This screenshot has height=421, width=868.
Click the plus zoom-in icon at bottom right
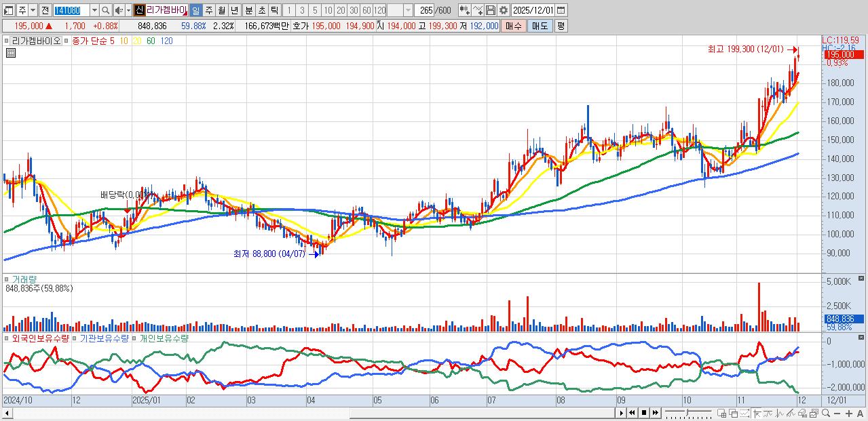tap(849, 413)
